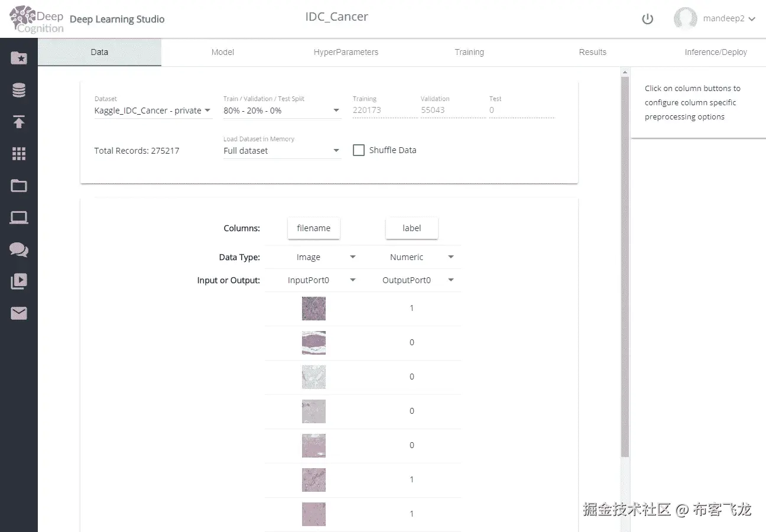Select the sixth image thumbnail in the table
The width and height of the screenshot is (766, 532).
click(x=314, y=480)
